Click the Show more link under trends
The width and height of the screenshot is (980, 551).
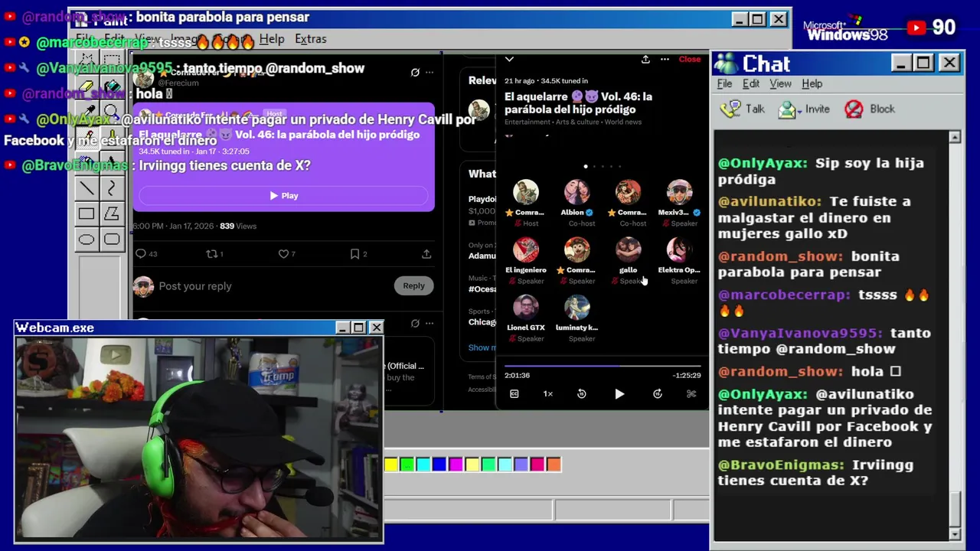coord(482,347)
